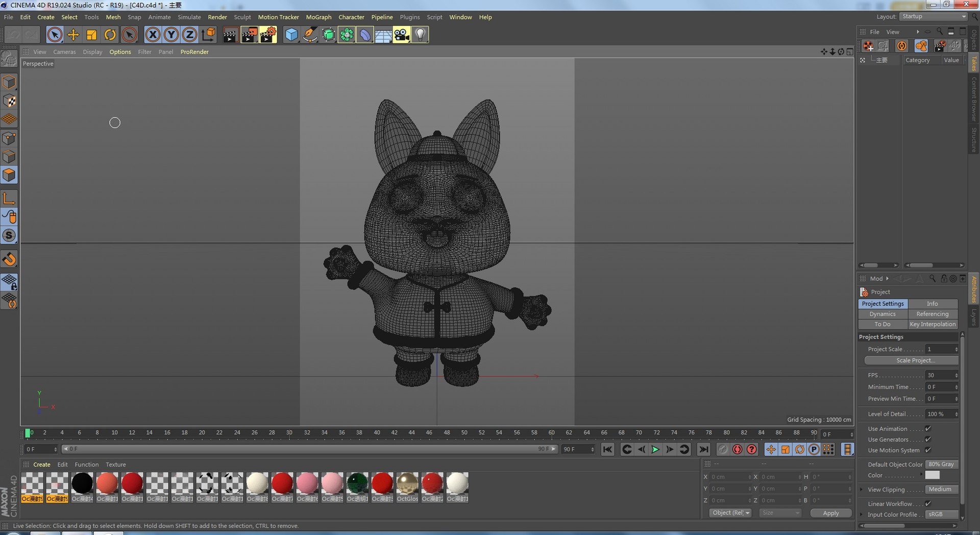Toggle Y axis lock

171,35
